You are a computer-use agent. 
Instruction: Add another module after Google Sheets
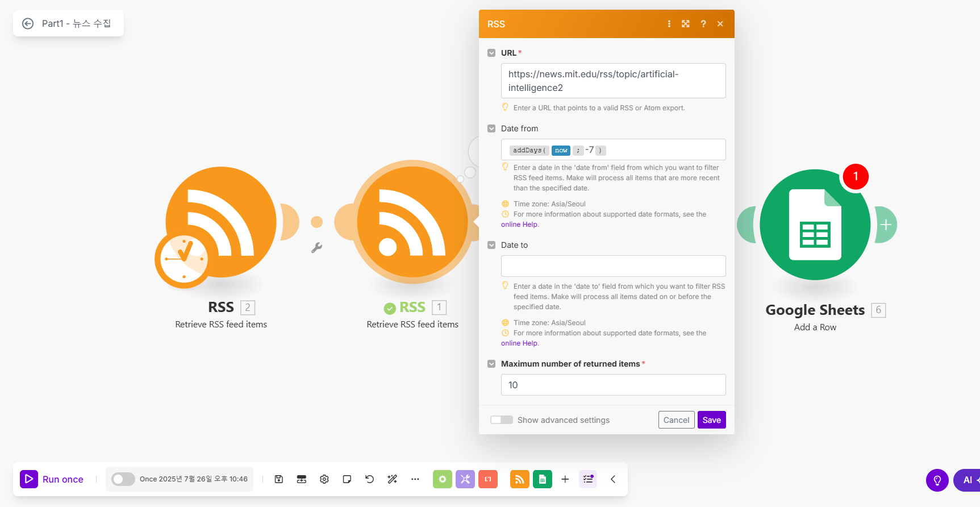tap(886, 225)
